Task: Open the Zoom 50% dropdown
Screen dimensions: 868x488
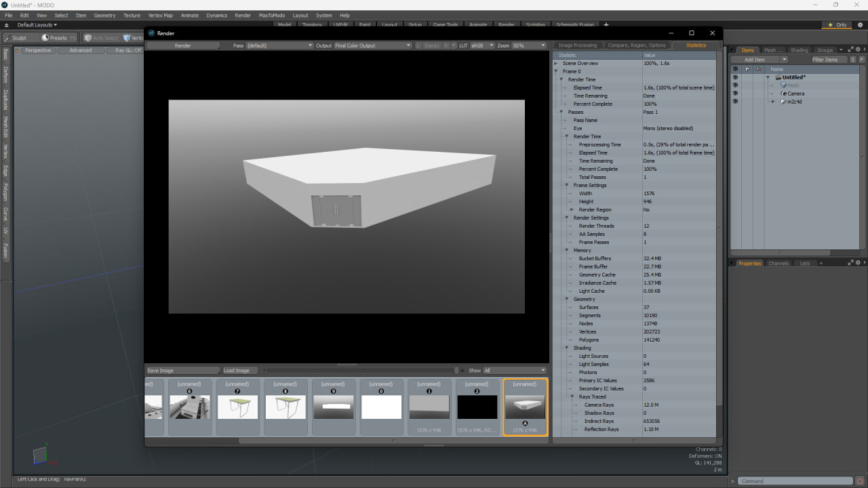Action: coord(529,45)
